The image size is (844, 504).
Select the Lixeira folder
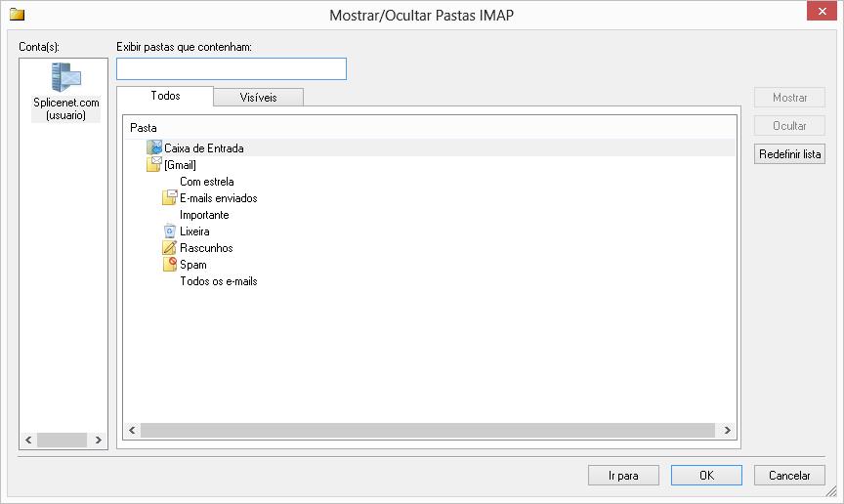pos(194,231)
